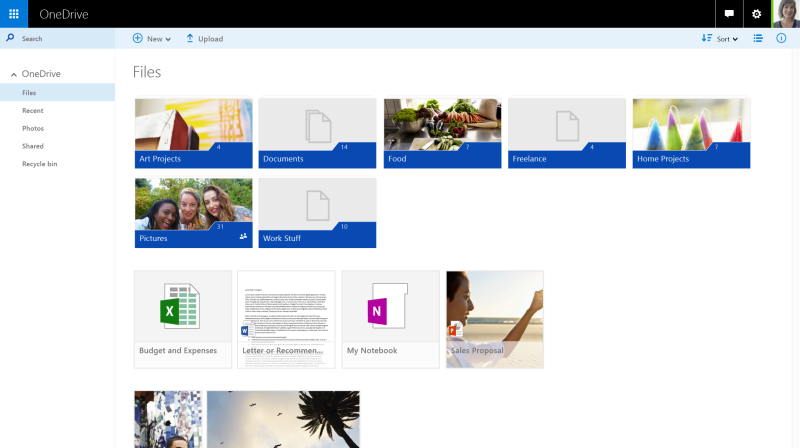Collapse the OneDrive navigation tree

(14, 75)
